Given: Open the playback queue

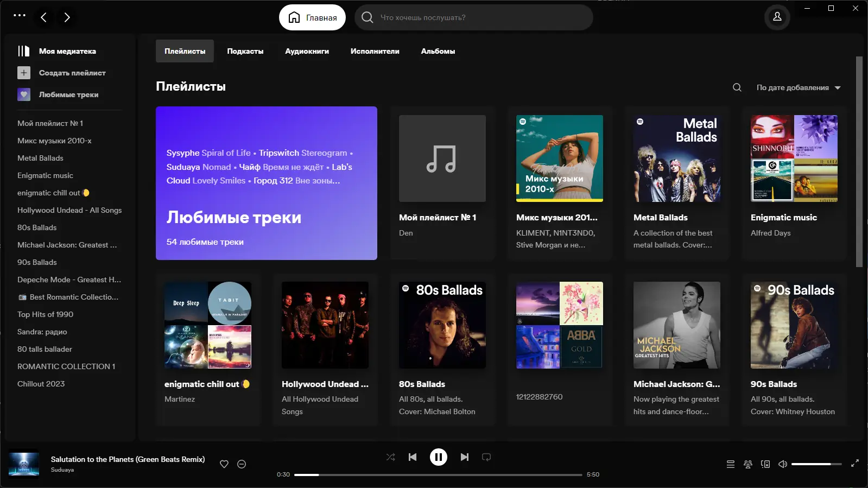Looking at the screenshot, I should (x=731, y=464).
